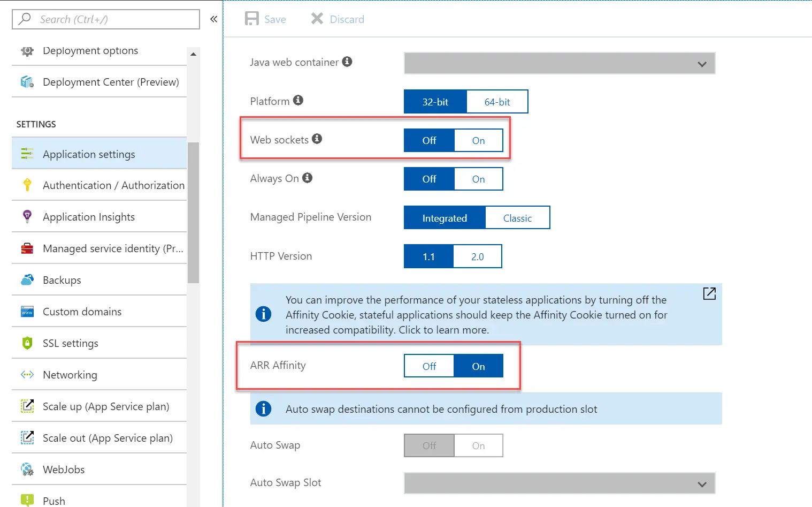Open the Auto Swap Slot dropdown

point(560,483)
